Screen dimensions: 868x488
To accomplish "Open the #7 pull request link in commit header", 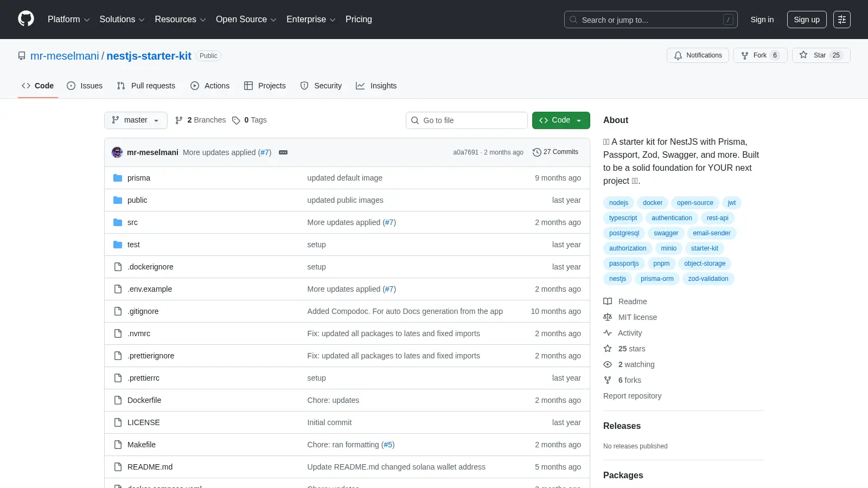I will coord(265,152).
